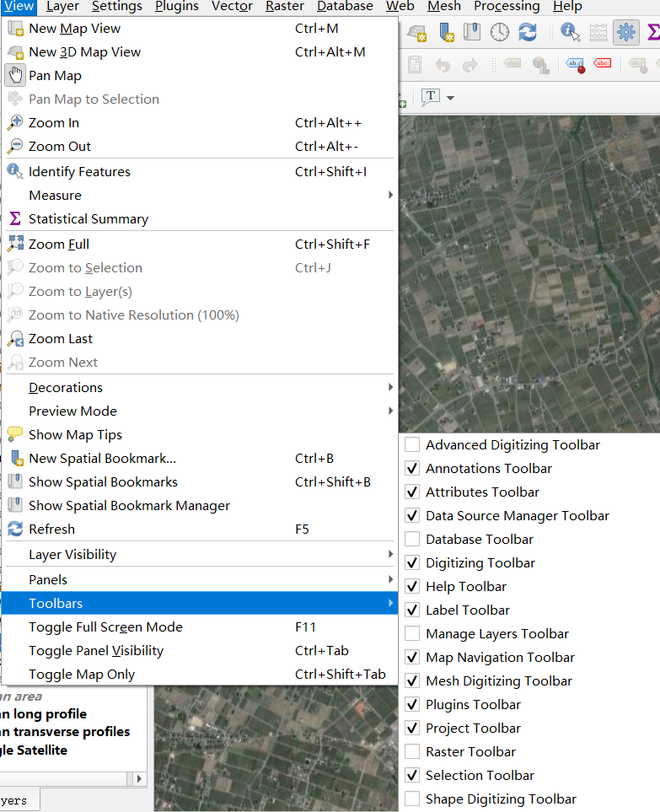This screenshot has width=660, height=812.
Task: Toggle the Selection Toolbar checkbox
Action: click(x=412, y=776)
